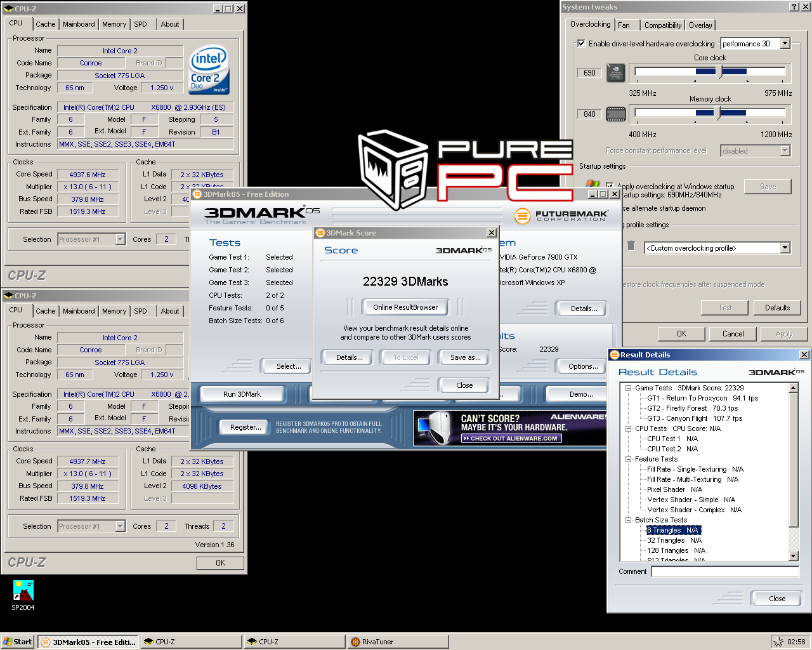Screen dimensions: 812x650
Task: Collapse the Game Tests tree node
Action: (x=628, y=388)
